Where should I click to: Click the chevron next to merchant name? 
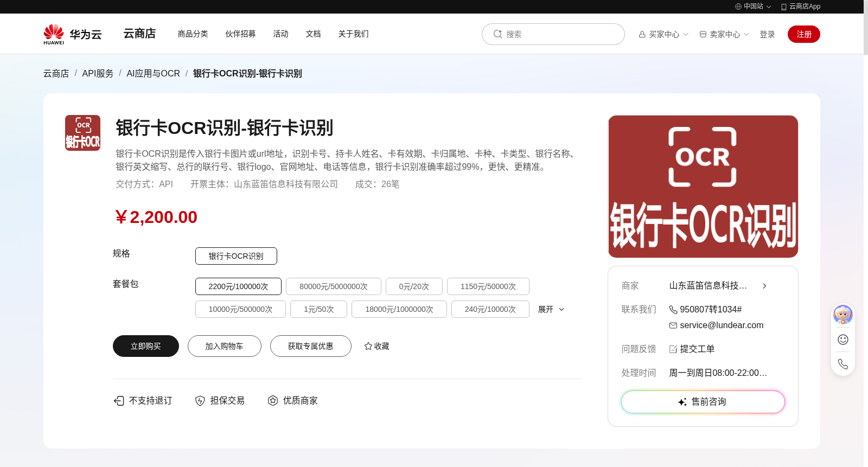(x=764, y=286)
